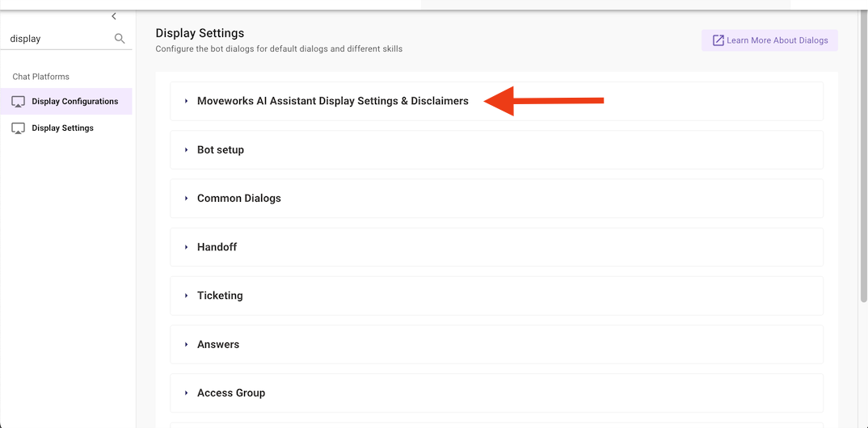Click the 'Chat Platforms' sidebar heading

[41, 77]
